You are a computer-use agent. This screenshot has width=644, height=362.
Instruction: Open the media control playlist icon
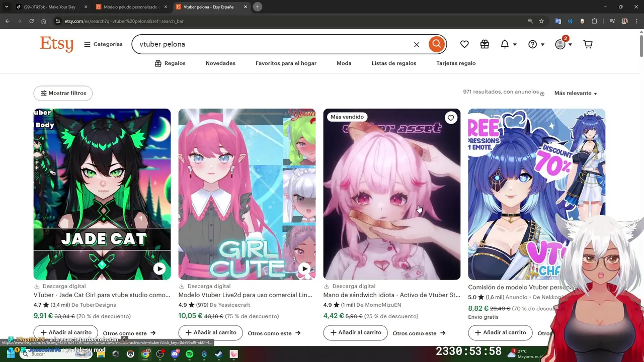point(612,21)
